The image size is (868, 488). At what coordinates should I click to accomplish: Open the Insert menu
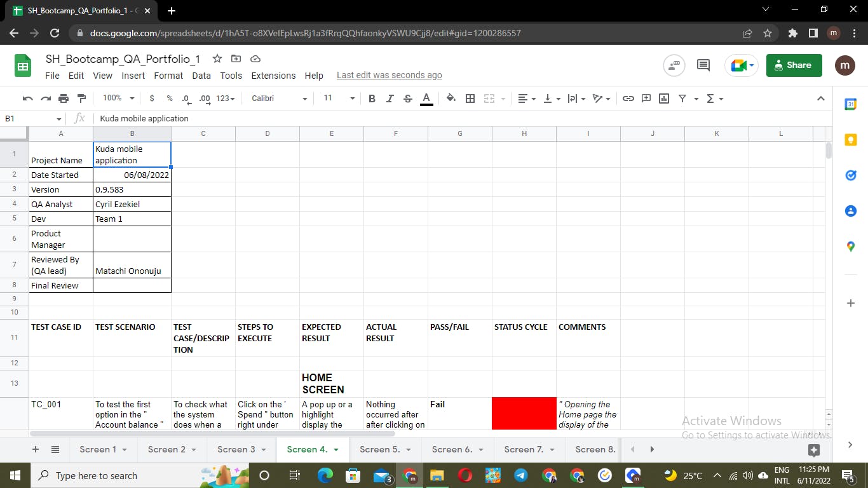click(133, 76)
